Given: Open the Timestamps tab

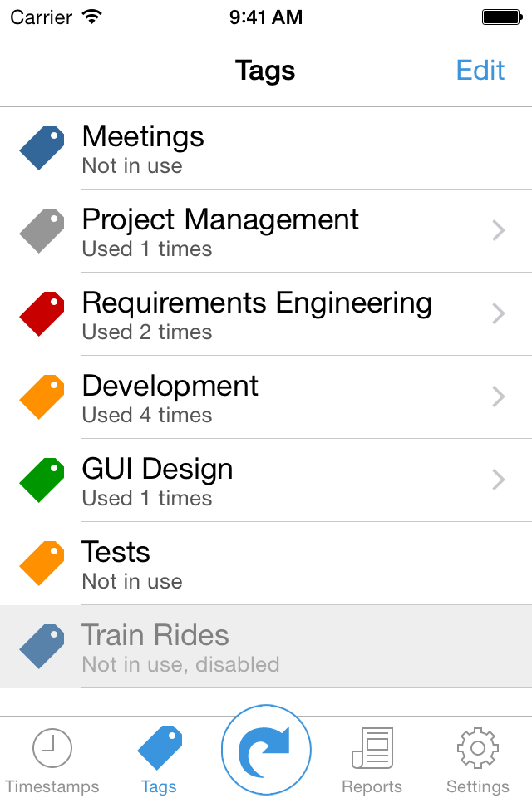Looking at the screenshot, I should click(x=52, y=760).
